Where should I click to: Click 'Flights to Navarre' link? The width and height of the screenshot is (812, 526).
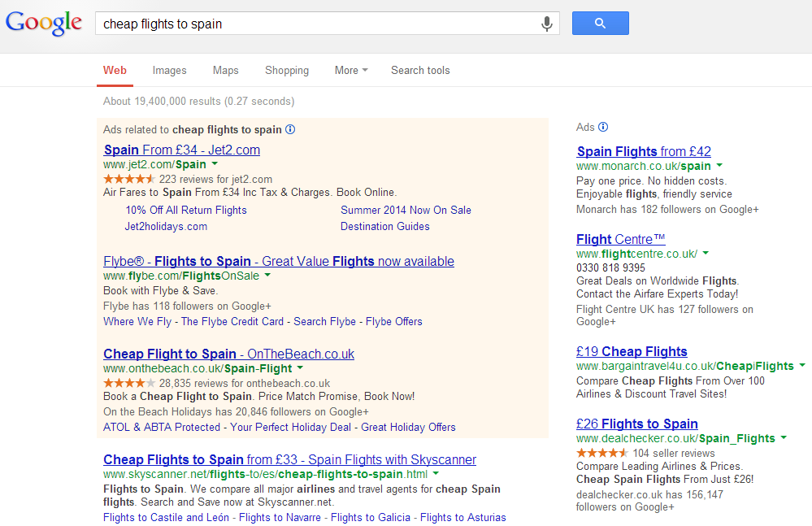coord(280,517)
